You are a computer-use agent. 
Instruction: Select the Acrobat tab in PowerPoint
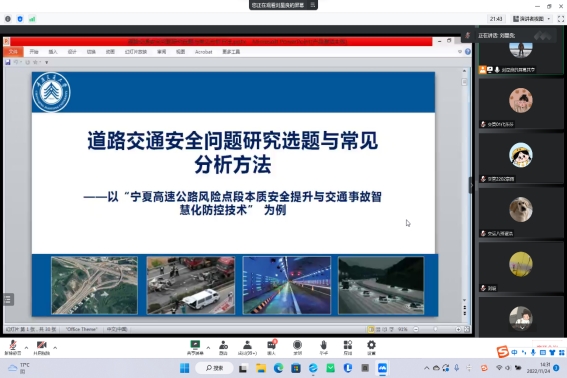[203, 52]
